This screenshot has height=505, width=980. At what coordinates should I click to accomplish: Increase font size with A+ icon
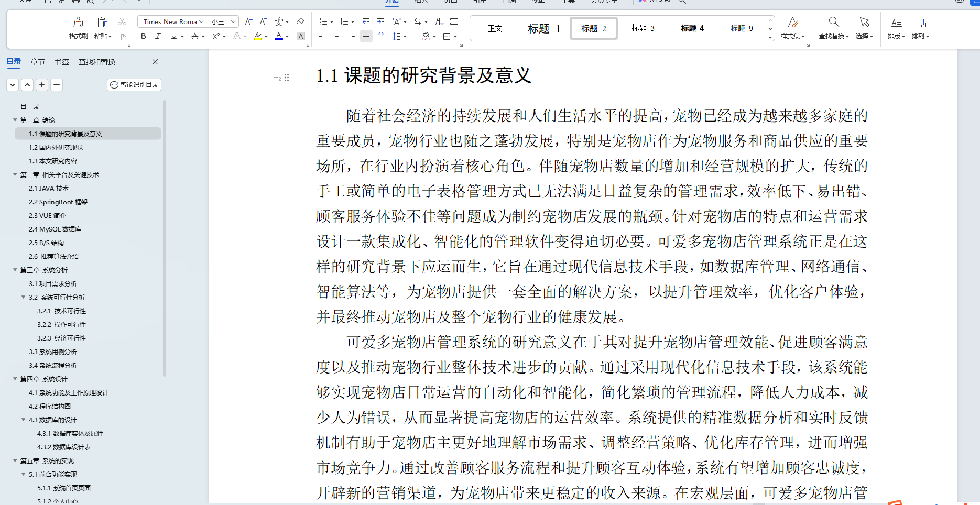(x=249, y=21)
